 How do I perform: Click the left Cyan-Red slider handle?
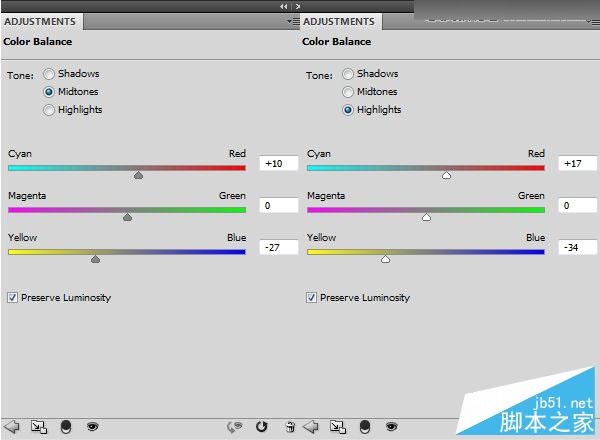[139, 175]
